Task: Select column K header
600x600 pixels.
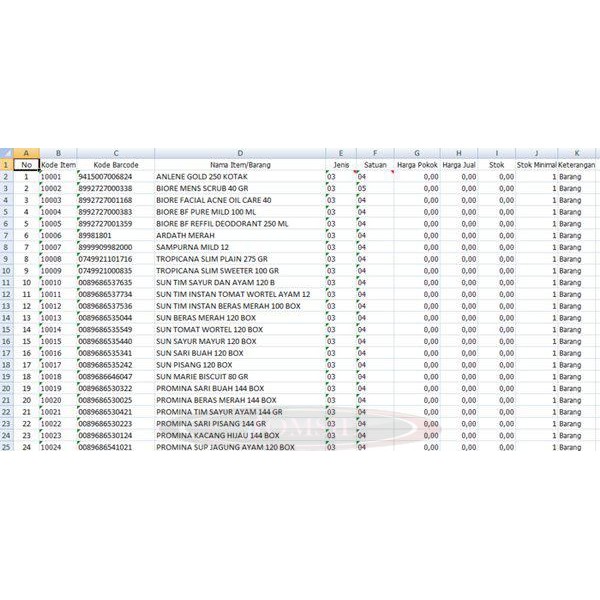Action: coord(576,152)
